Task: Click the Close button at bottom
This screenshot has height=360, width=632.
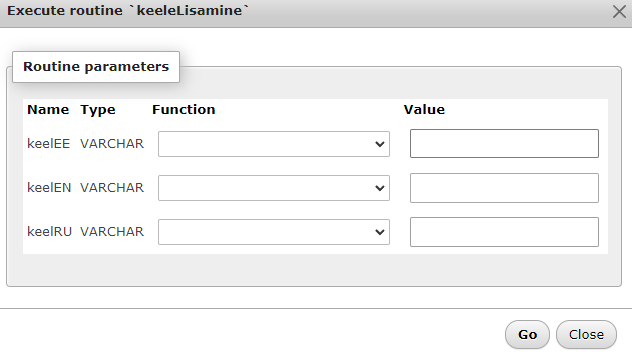Action: point(586,335)
